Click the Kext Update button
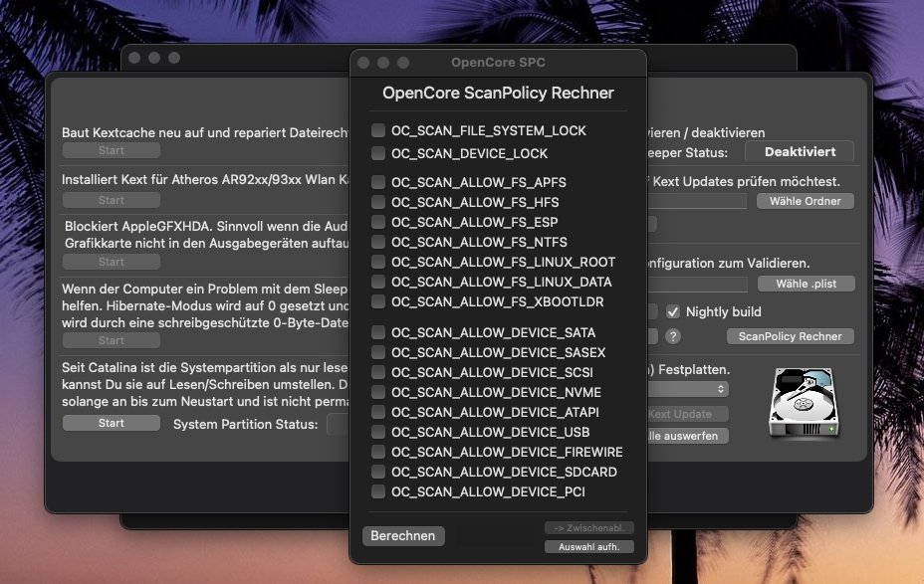The width and height of the screenshot is (924, 584). coord(688,414)
